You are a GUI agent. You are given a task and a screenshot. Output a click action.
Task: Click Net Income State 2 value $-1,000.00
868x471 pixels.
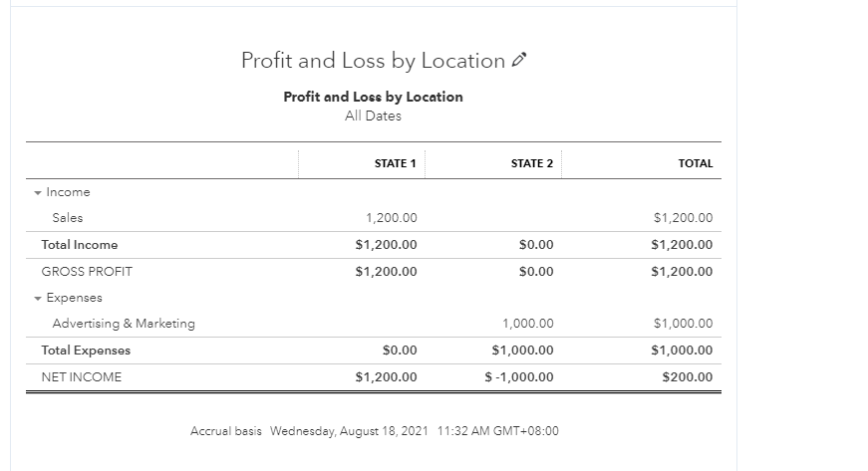coord(518,377)
